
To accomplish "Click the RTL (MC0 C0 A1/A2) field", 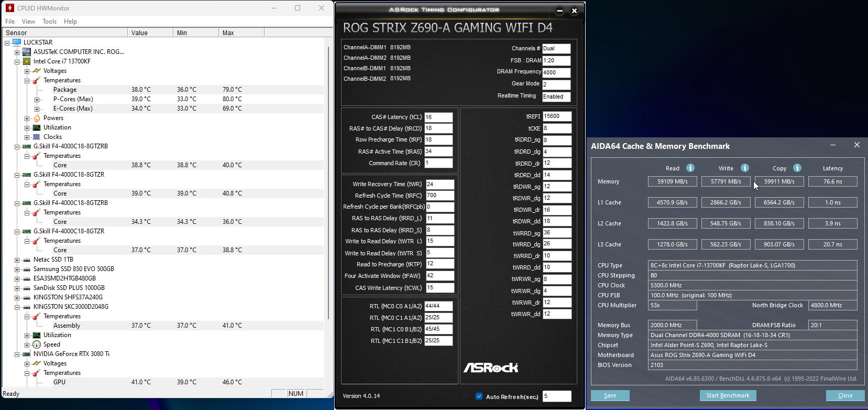I will pyautogui.click(x=438, y=306).
